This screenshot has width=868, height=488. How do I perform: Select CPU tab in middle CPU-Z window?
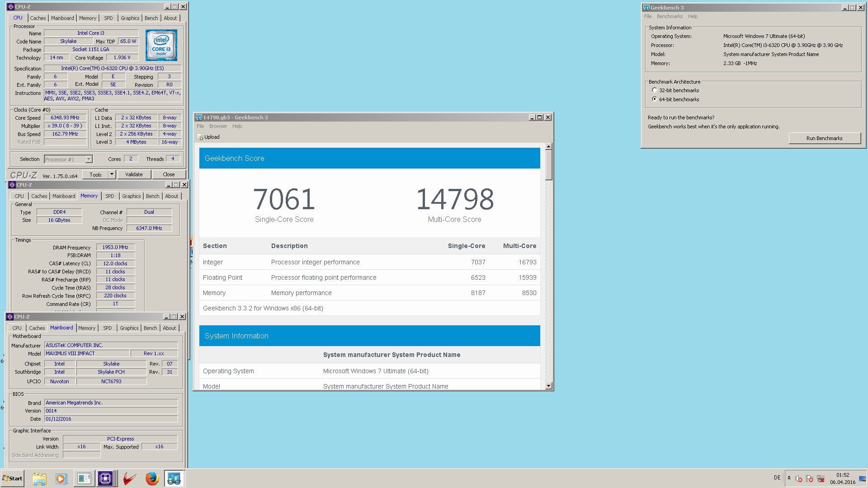pyautogui.click(x=19, y=196)
